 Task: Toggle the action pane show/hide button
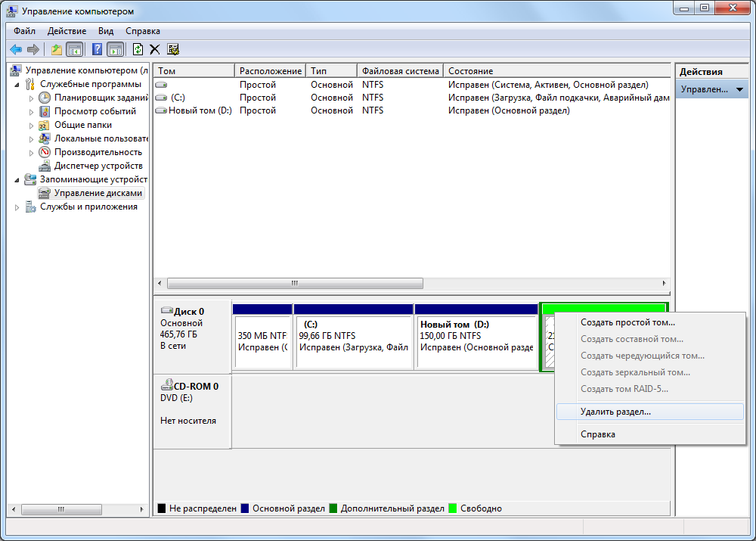[x=115, y=49]
